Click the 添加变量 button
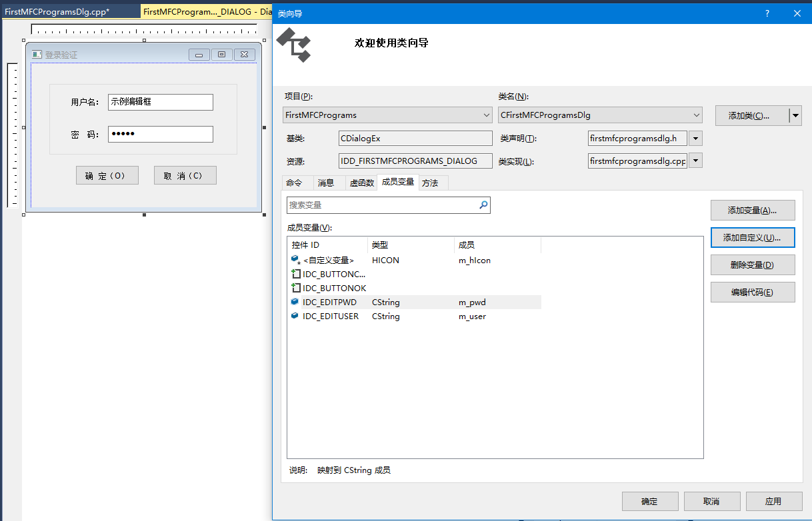The width and height of the screenshot is (812, 521). pyautogui.click(x=753, y=210)
